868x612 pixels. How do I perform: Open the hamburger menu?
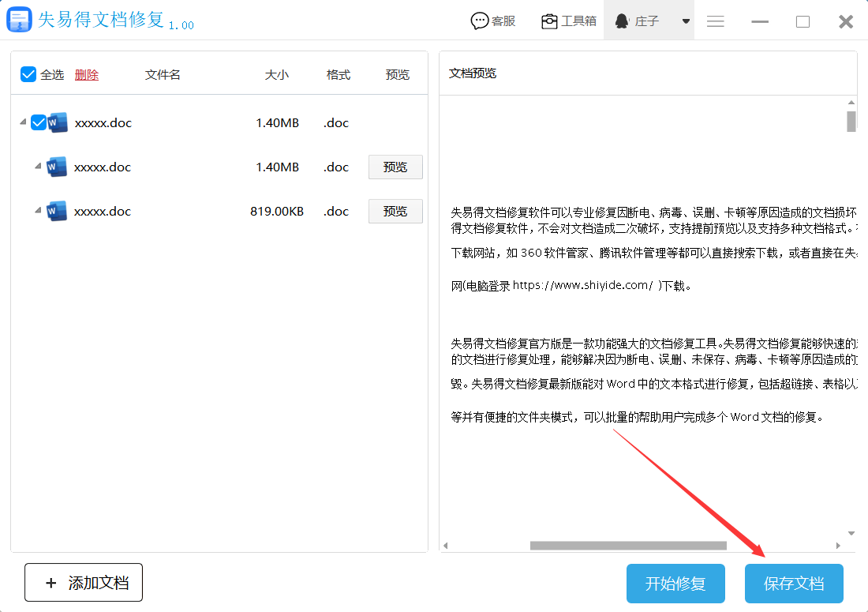pyautogui.click(x=715, y=21)
